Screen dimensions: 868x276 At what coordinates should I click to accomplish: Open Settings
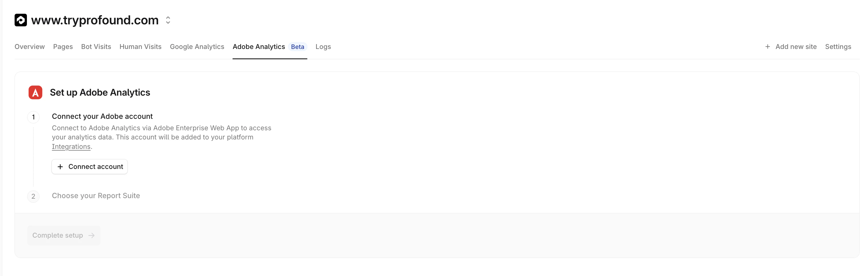[838, 47]
